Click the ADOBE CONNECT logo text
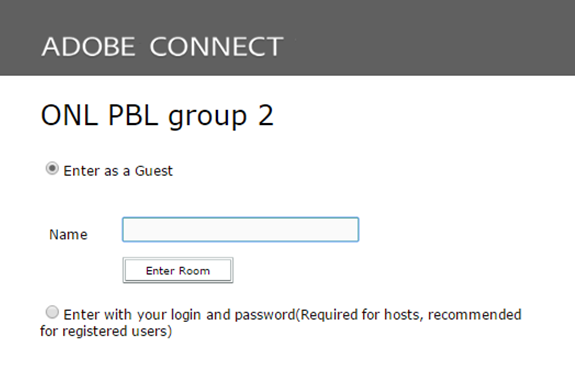Image resolution: width=575 pixels, height=370 pixels. (162, 47)
